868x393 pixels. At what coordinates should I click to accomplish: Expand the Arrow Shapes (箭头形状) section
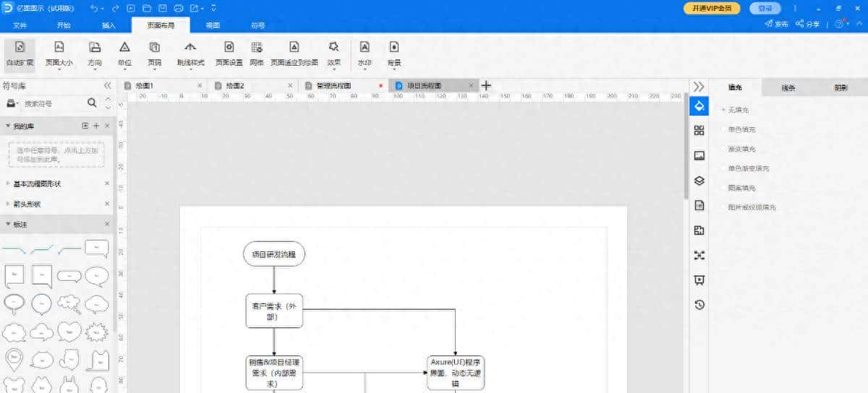pos(9,204)
